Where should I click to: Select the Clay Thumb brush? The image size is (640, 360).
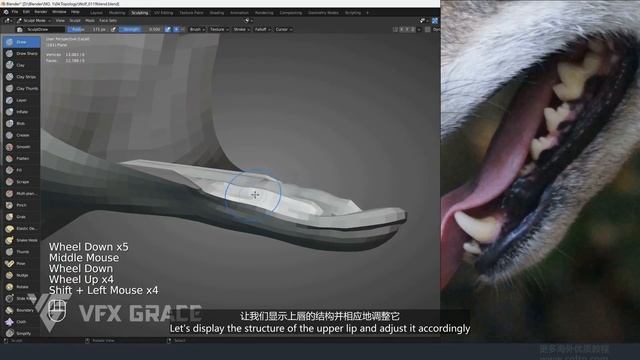click(x=21, y=89)
